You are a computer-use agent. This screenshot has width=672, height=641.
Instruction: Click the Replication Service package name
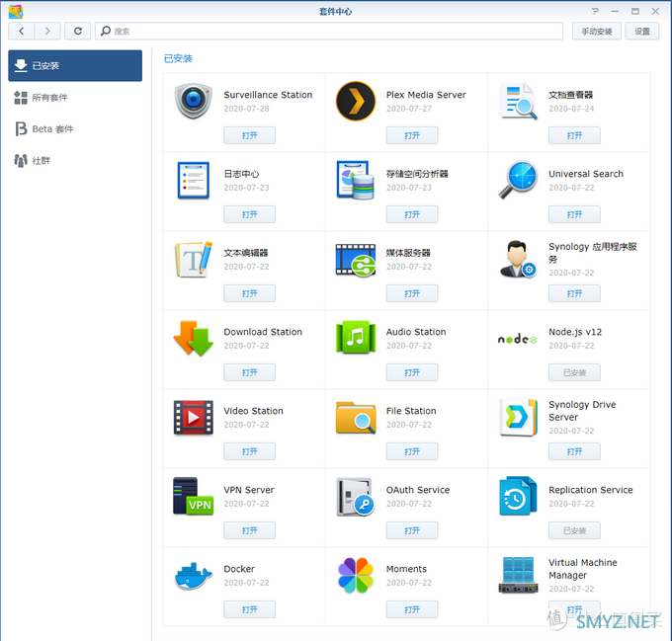(591, 490)
